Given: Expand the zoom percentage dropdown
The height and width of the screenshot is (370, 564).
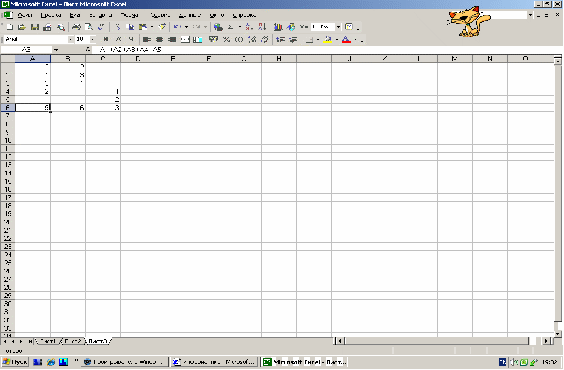Looking at the screenshot, I should point(338,27).
